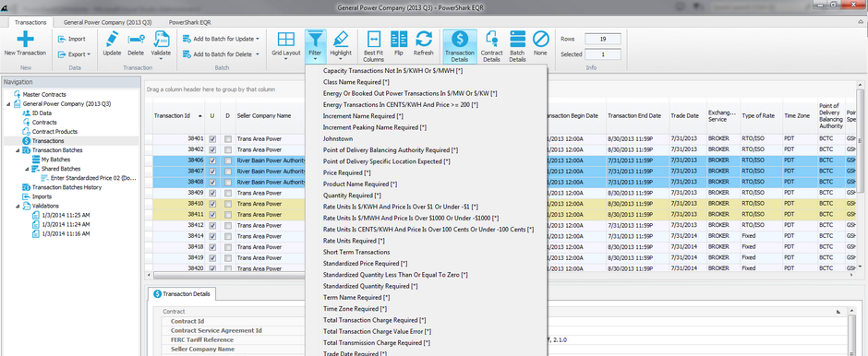Toggle U checkbox for transaction 38410
Screen dimensions: 868x356
pyautogui.click(x=213, y=204)
